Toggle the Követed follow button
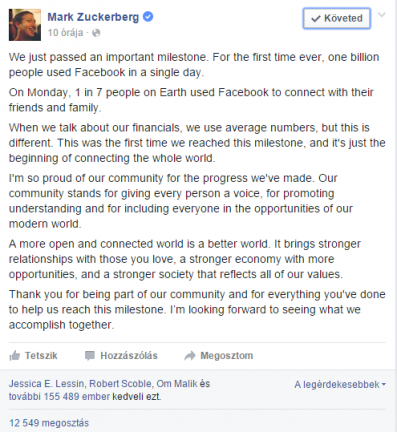This screenshot has width=397, height=432. click(337, 18)
